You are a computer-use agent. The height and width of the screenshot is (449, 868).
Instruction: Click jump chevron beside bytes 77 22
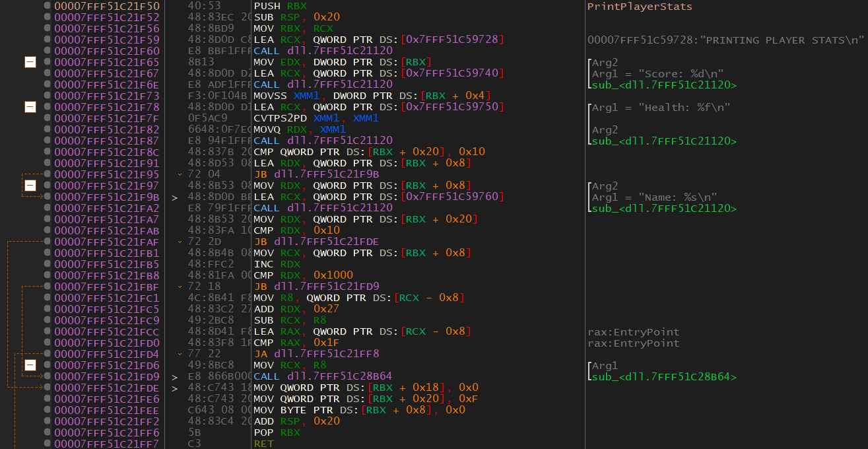(x=180, y=354)
